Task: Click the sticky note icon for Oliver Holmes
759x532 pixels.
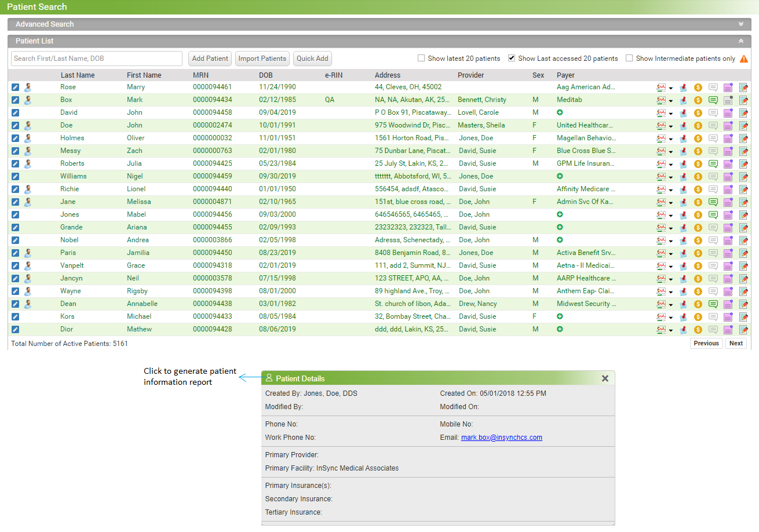Action: click(728, 138)
